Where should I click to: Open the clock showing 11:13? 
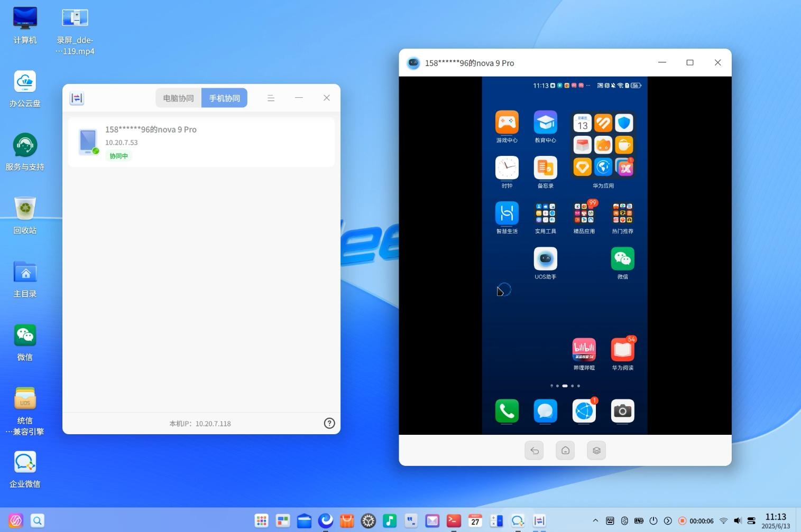point(776,520)
